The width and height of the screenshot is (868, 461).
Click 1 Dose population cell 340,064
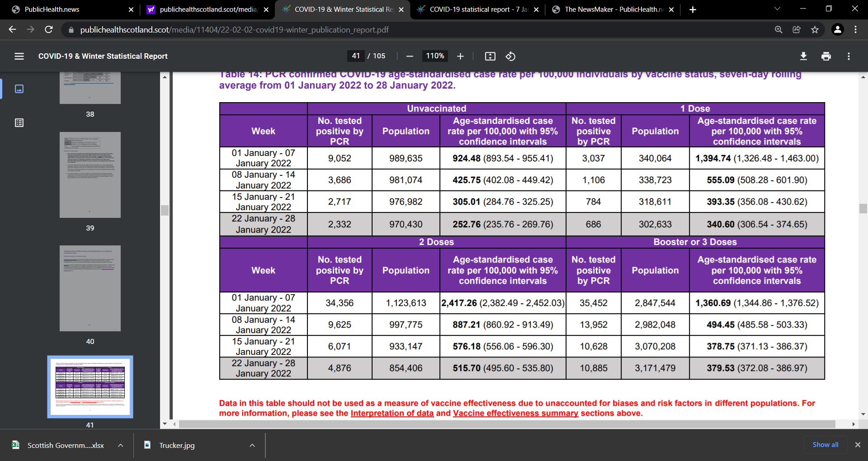[655, 158]
